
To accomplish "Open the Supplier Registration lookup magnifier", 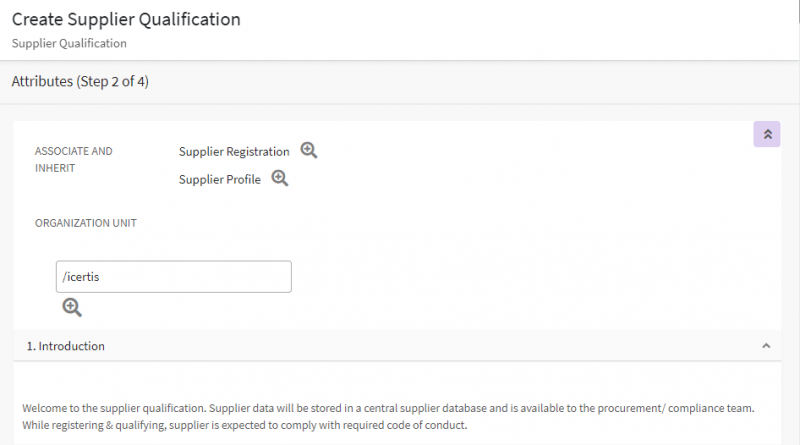I will click(309, 151).
